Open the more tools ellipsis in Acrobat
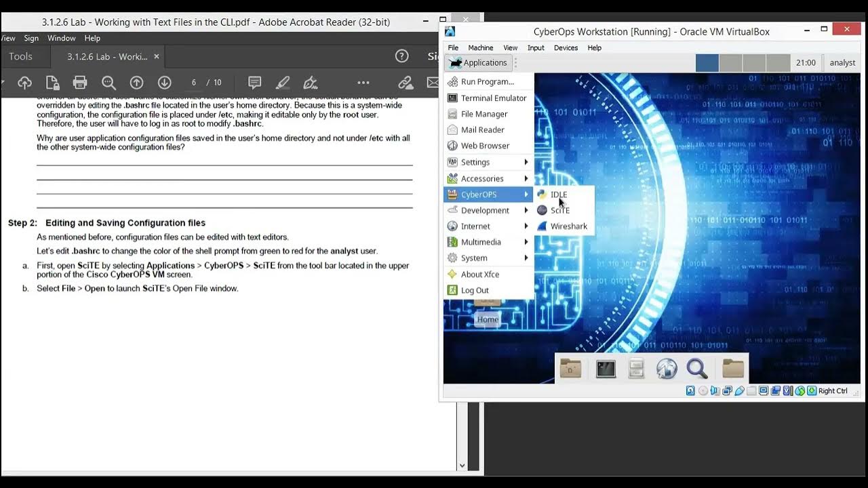 pos(363,83)
